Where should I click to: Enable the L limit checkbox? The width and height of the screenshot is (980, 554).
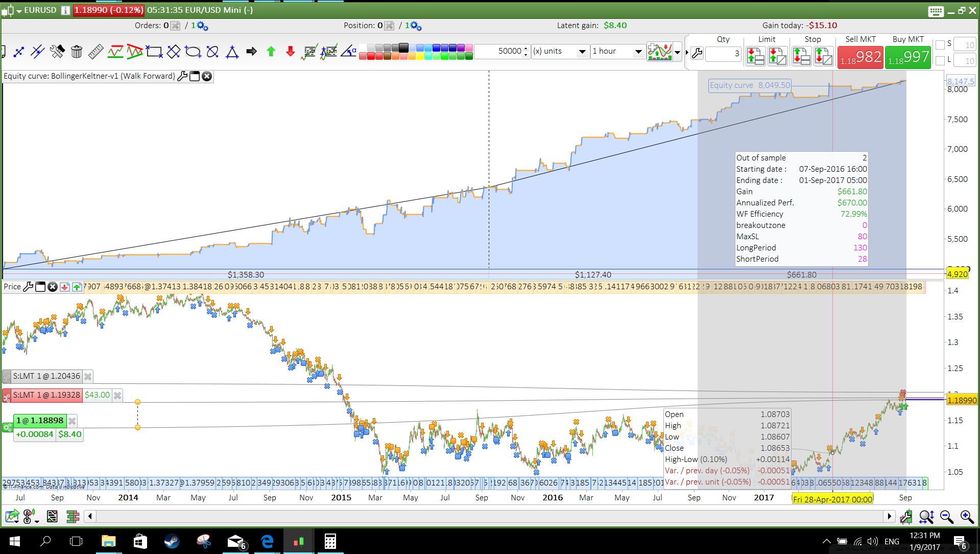click(940, 61)
